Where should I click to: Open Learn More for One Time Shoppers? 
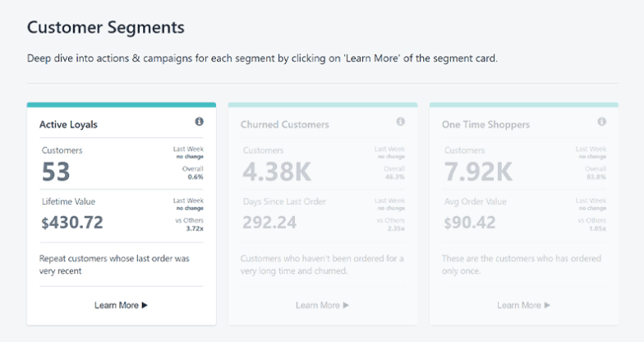click(523, 305)
